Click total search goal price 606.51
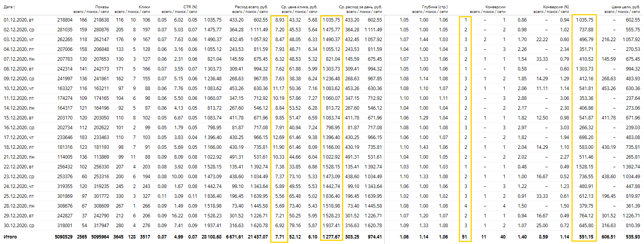 click(608, 237)
